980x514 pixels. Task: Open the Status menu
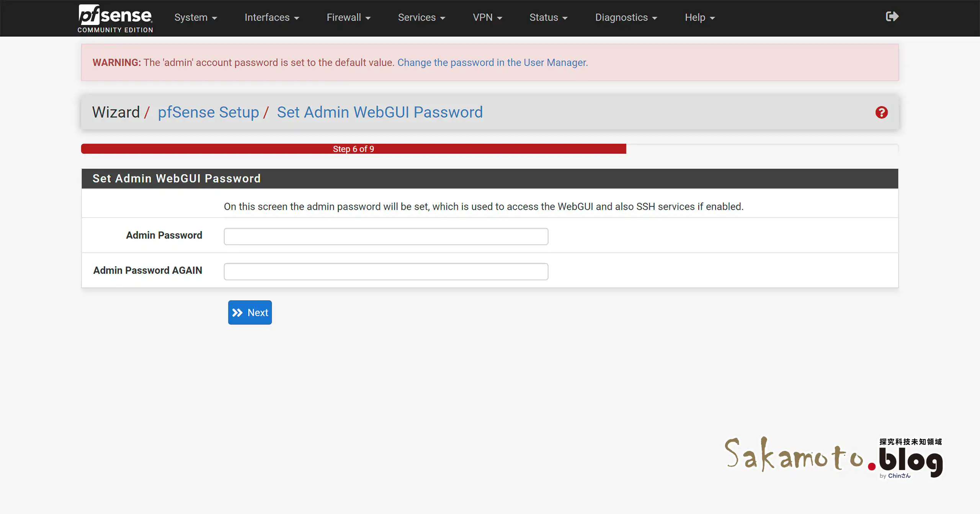click(549, 17)
